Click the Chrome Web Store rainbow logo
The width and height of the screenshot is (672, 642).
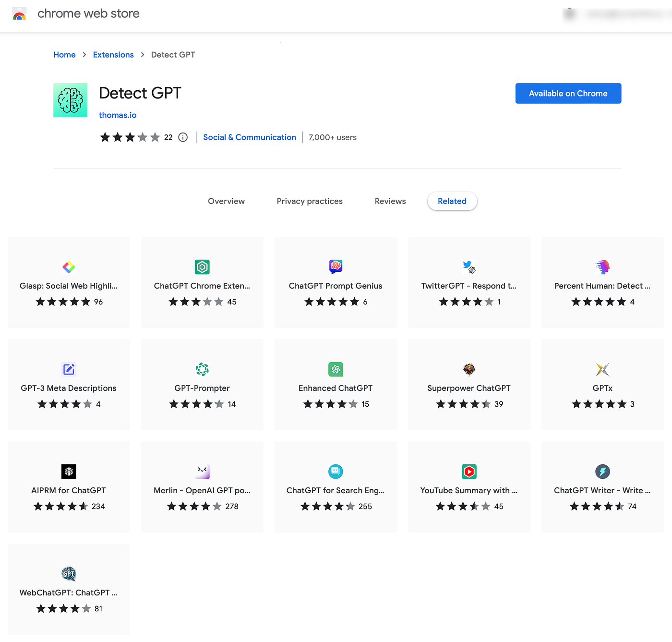[19, 14]
